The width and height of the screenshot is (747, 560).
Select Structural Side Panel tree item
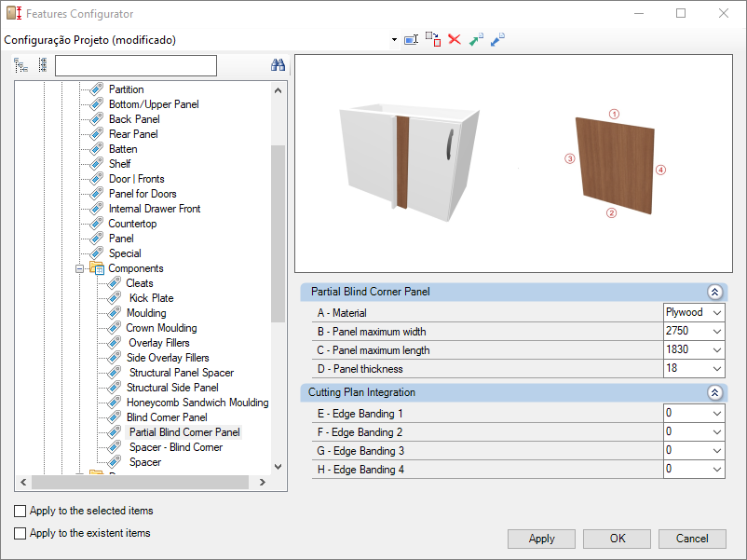click(172, 388)
